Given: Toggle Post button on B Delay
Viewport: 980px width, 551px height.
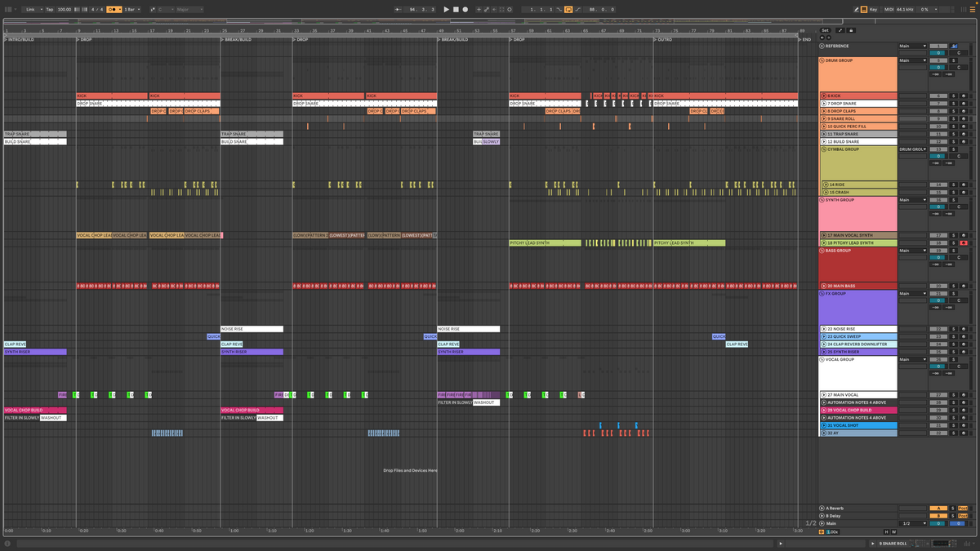Looking at the screenshot, I should click(964, 516).
